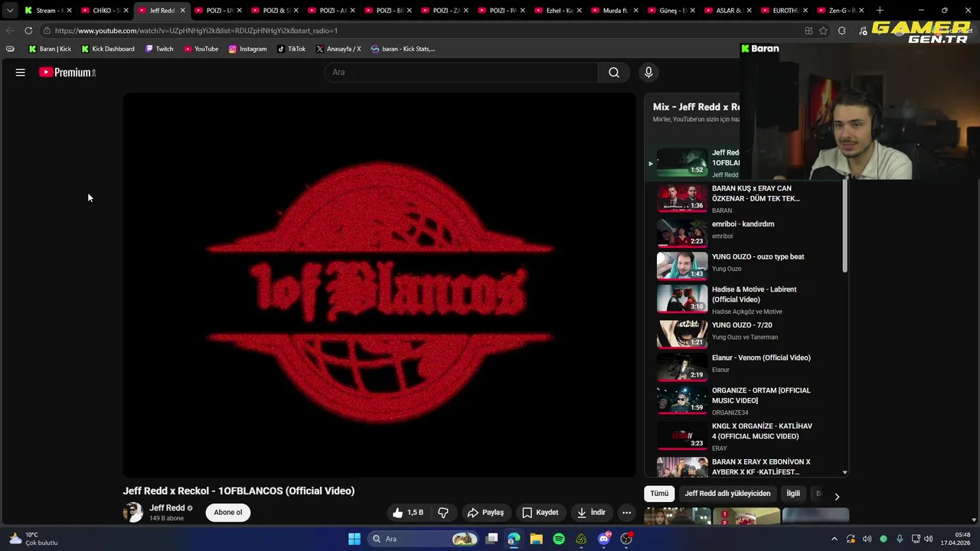
Task: Click the 1ofBlancos video player area
Action: [380, 285]
